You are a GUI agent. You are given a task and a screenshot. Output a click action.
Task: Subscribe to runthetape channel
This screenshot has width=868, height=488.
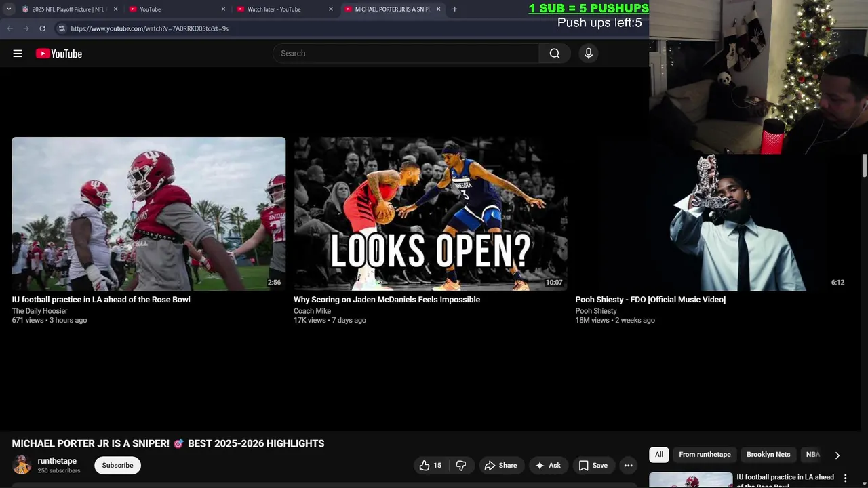[117, 466]
